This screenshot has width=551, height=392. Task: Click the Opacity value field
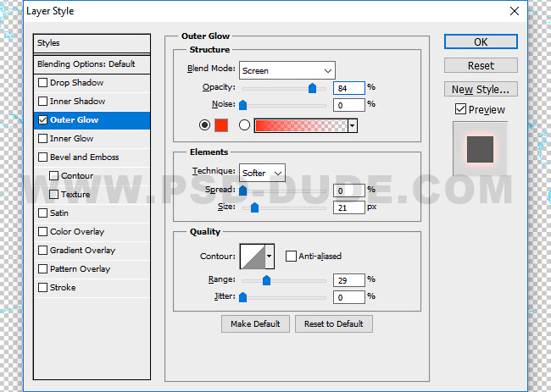tap(349, 88)
